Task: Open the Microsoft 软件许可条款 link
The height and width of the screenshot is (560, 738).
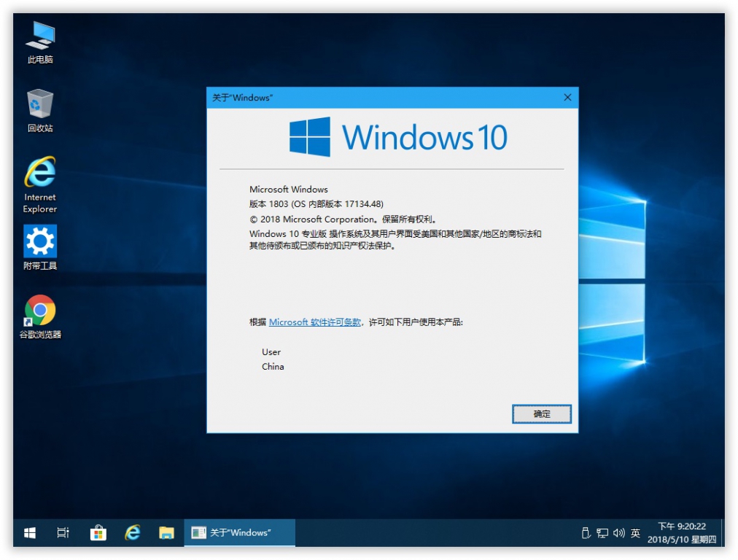Action: tap(315, 322)
